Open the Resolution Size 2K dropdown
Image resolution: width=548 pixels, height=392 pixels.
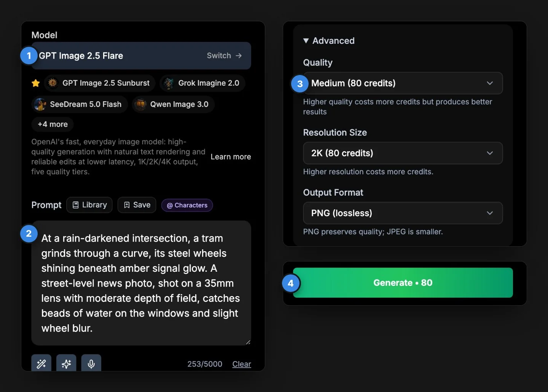pyautogui.click(x=403, y=153)
